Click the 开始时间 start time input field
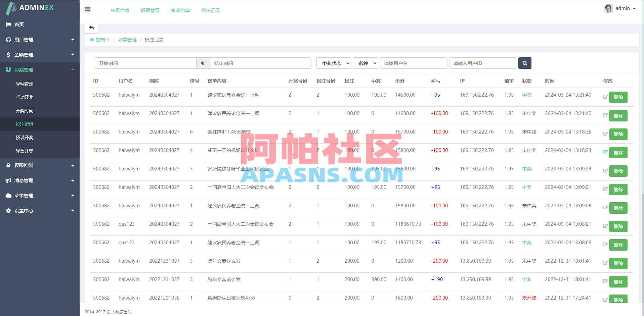This screenshot has width=644, height=316. pos(145,63)
